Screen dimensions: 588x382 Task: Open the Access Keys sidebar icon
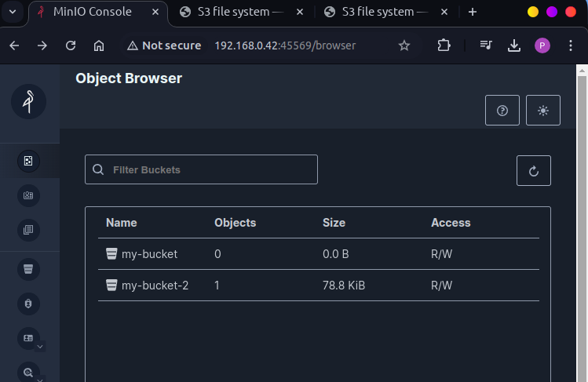pyautogui.click(x=28, y=195)
